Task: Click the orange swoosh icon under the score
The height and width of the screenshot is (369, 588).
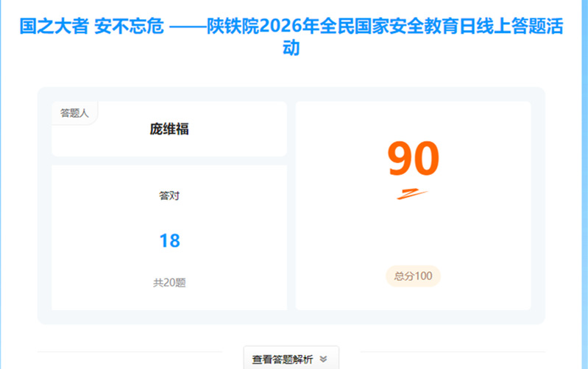Action: pos(412,195)
